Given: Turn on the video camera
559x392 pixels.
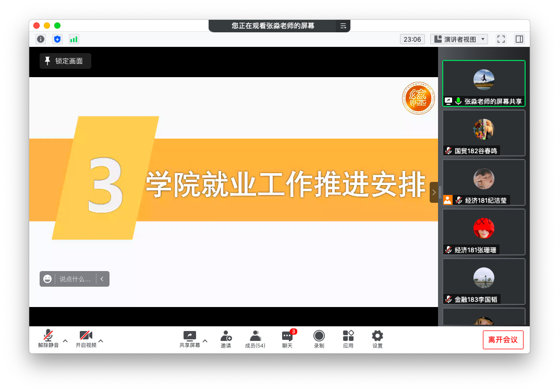Looking at the screenshot, I should 86,339.
